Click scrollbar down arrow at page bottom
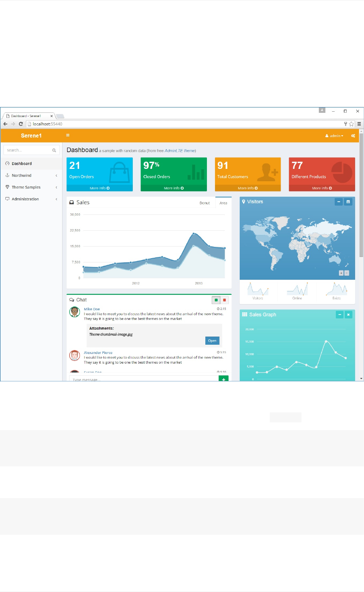Viewport: 364px width, 592px height. click(x=361, y=379)
